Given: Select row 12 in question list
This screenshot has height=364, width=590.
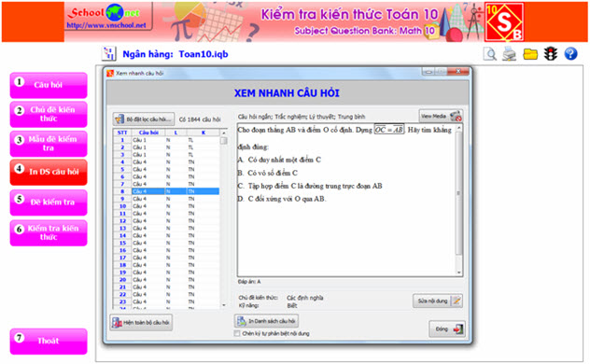Looking at the screenshot, I should tap(166, 221).
